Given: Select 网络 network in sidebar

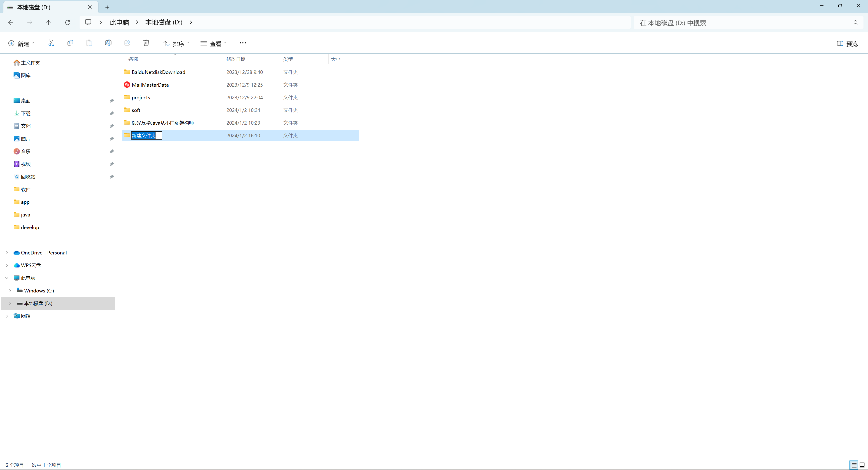Looking at the screenshot, I should coord(22,316).
